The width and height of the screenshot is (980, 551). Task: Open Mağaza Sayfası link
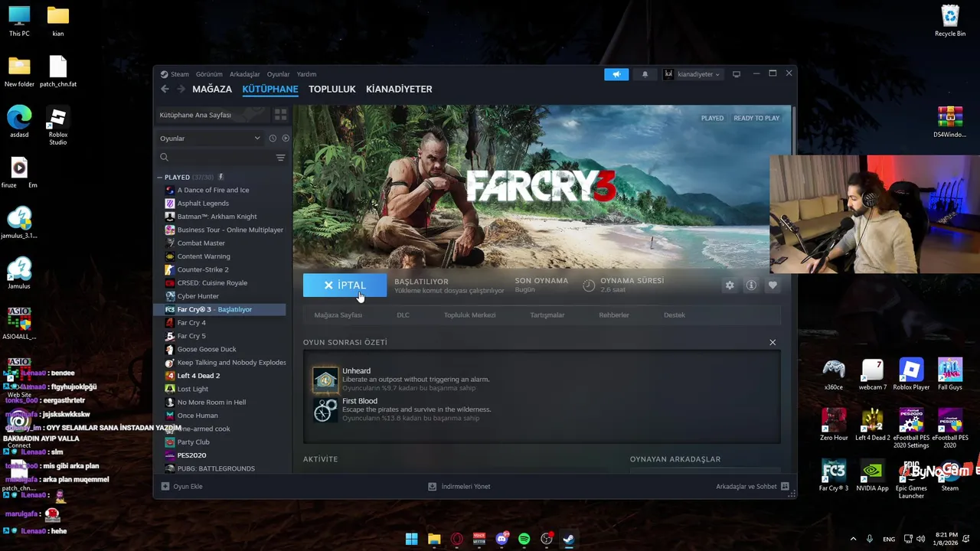338,315
